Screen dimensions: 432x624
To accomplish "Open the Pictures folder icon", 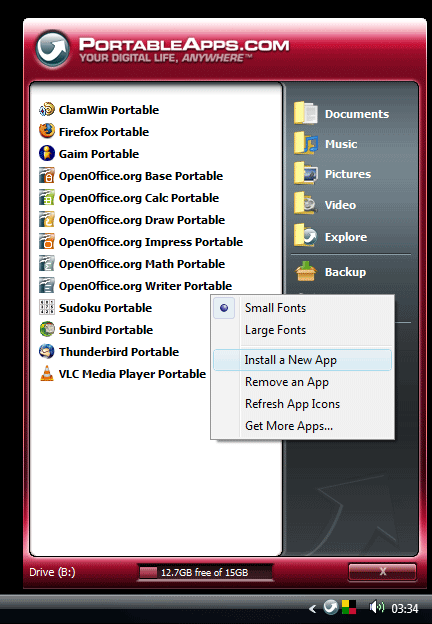I will tap(306, 173).
